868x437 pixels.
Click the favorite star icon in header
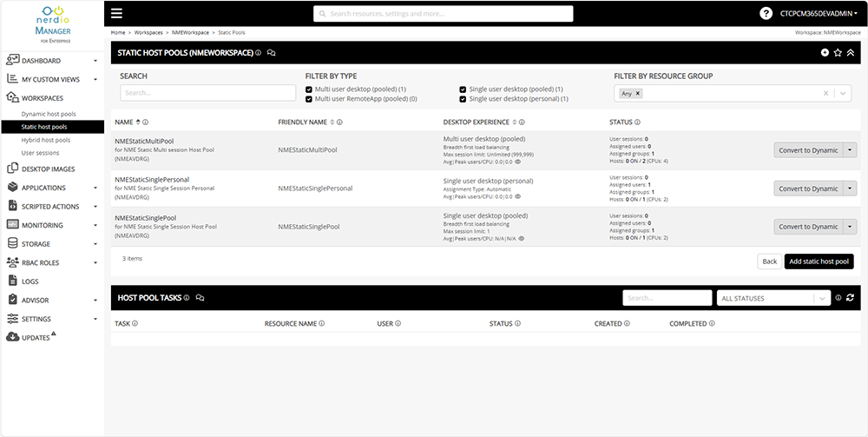[x=838, y=53]
